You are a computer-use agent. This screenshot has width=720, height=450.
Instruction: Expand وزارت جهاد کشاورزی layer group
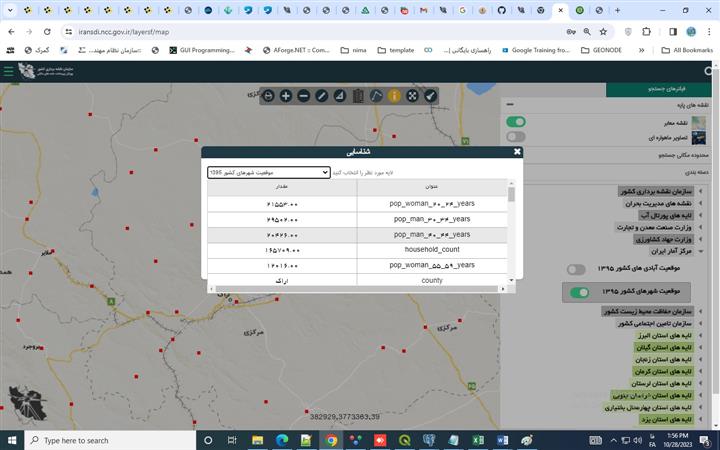[x=702, y=239]
